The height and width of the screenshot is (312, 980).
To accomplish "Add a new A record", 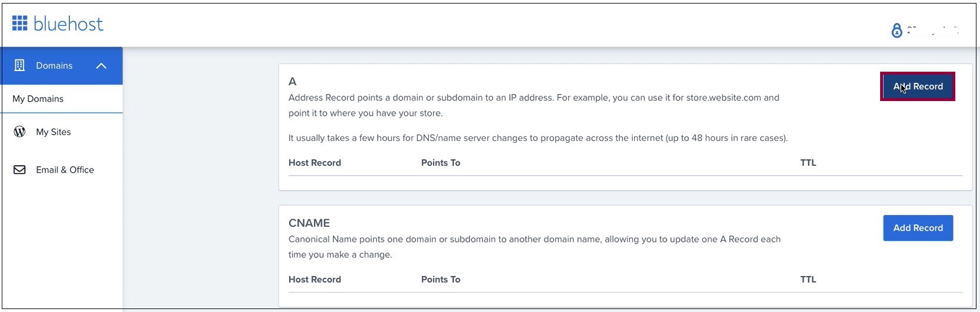I will [918, 86].
